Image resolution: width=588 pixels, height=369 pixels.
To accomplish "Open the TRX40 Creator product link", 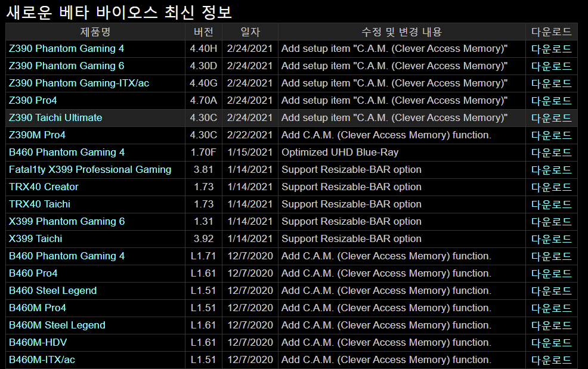I will coord(44,187).
